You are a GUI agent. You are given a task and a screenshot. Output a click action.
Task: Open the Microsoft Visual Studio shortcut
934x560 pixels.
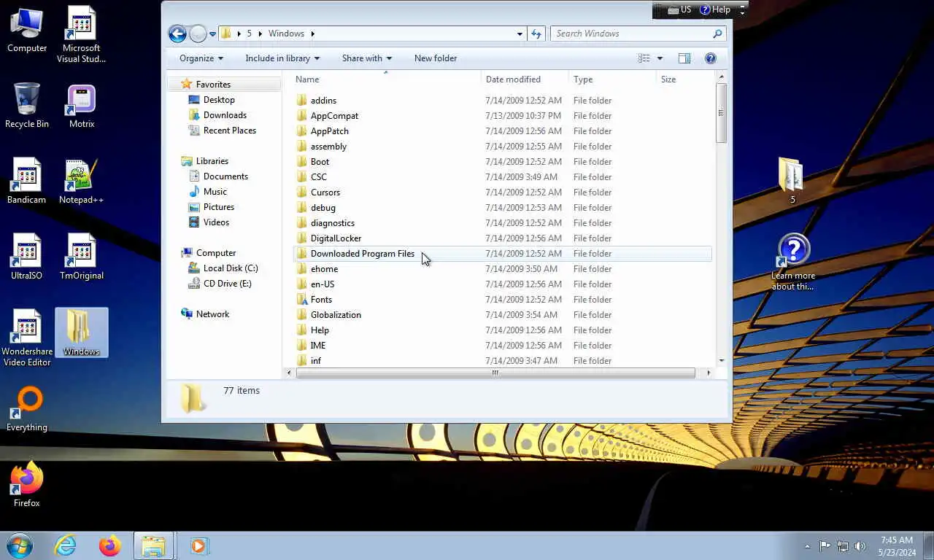pyautogui.click(x=81, y=34)
